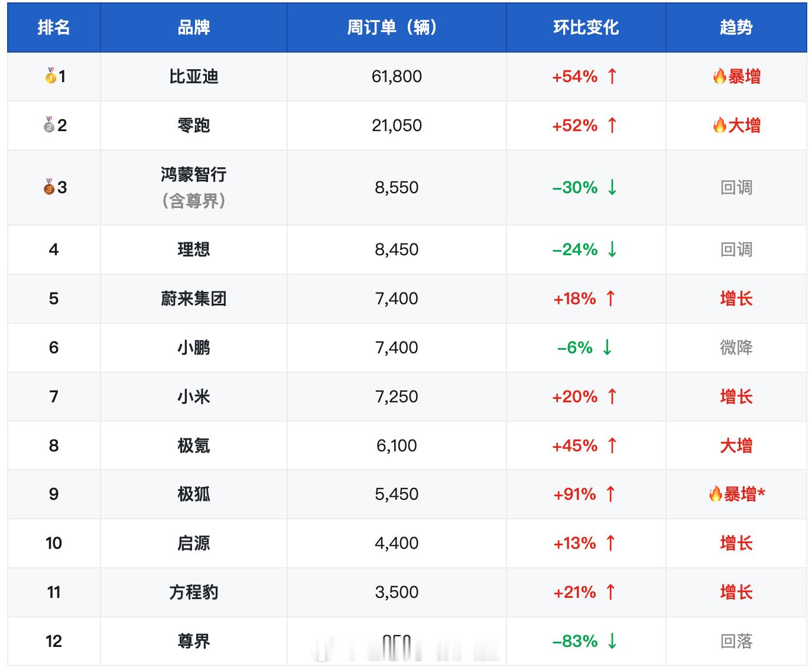Click rank number 10

[x=54, y=543]
